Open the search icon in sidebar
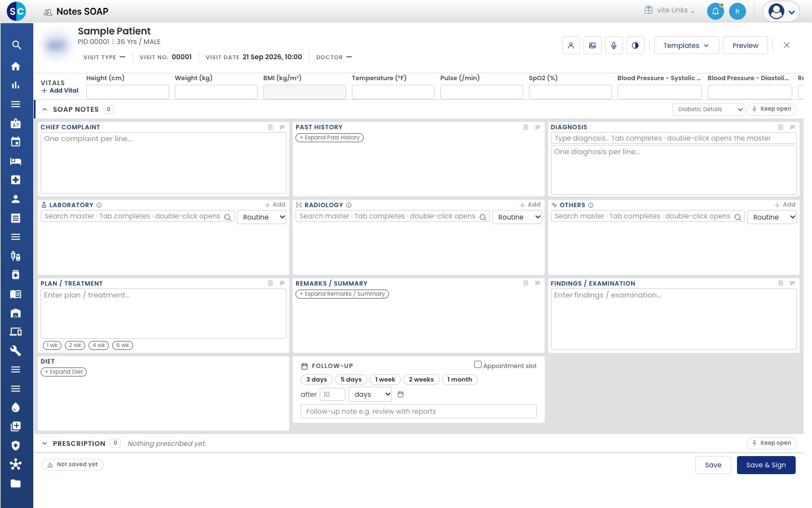Image resolution: width=812 pixels, height=508 pixels. [16, 45]
